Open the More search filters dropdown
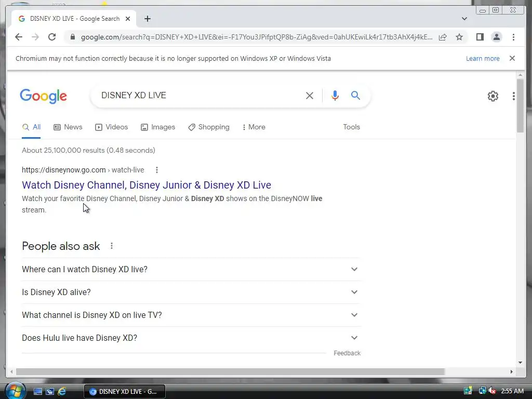 point(254,127)
